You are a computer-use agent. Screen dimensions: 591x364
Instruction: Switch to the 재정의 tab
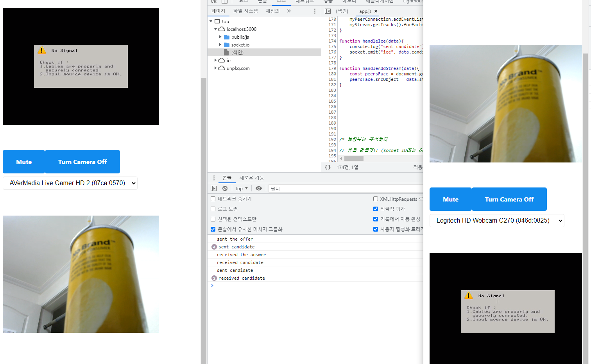point(272,11)
